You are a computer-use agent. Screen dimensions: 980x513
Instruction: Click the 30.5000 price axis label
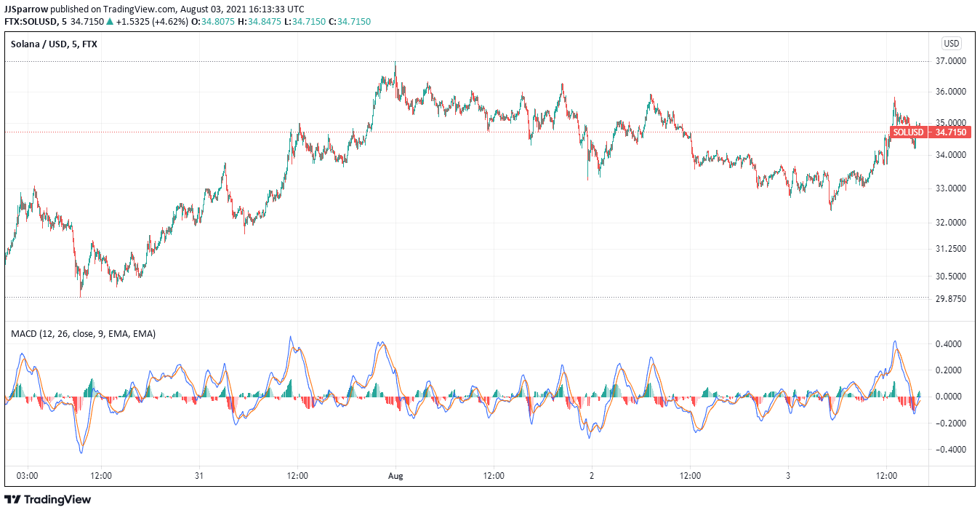951,276
